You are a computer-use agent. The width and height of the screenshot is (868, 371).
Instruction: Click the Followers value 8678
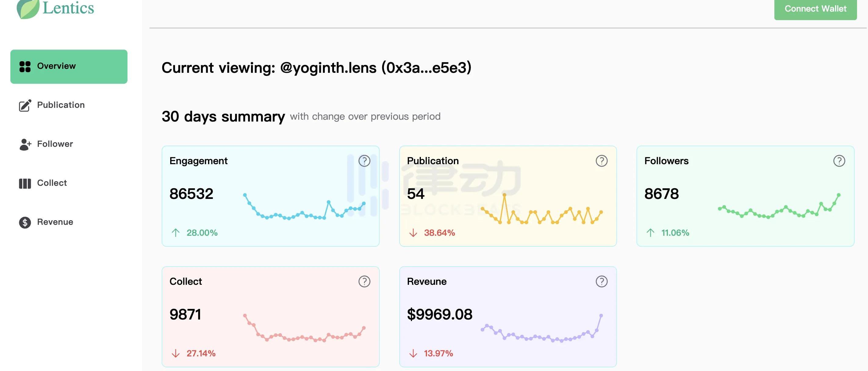coord(662,194)
